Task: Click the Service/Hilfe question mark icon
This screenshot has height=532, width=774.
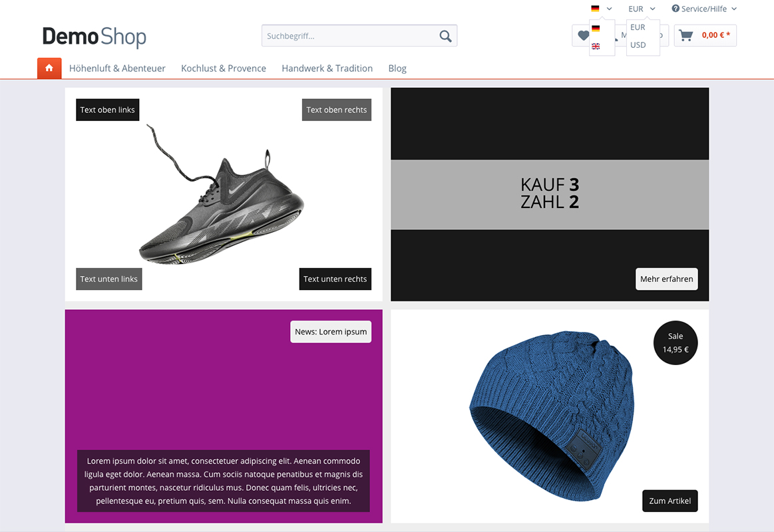Action: click(x=676, y=9)
